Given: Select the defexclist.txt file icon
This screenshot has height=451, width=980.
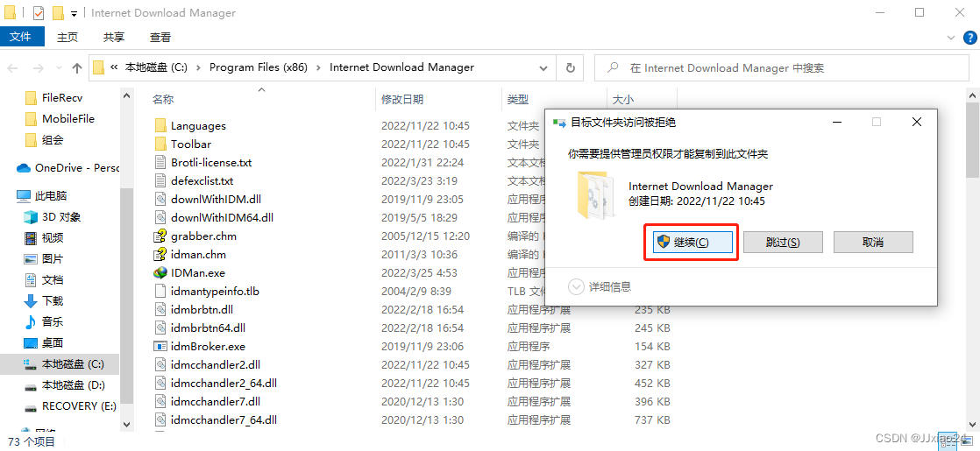Looking at the screenshot, I should pos(160,180).
